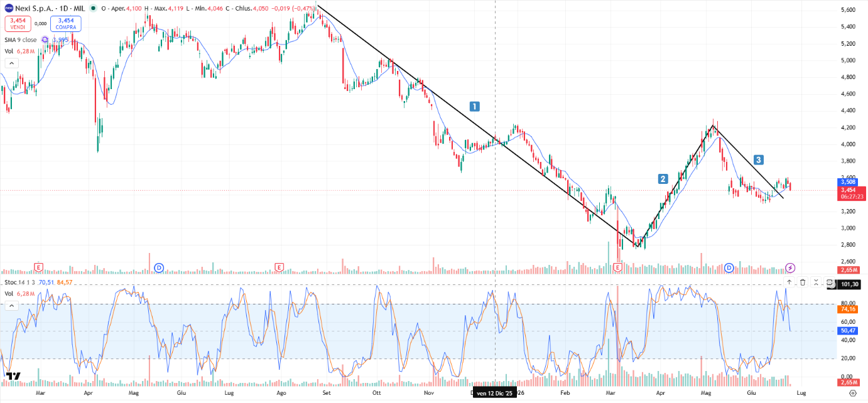The image size is (868, 403).
Task: Click the 4,000 price axis label
Action: pyautogui.click(x=848, y=144)
